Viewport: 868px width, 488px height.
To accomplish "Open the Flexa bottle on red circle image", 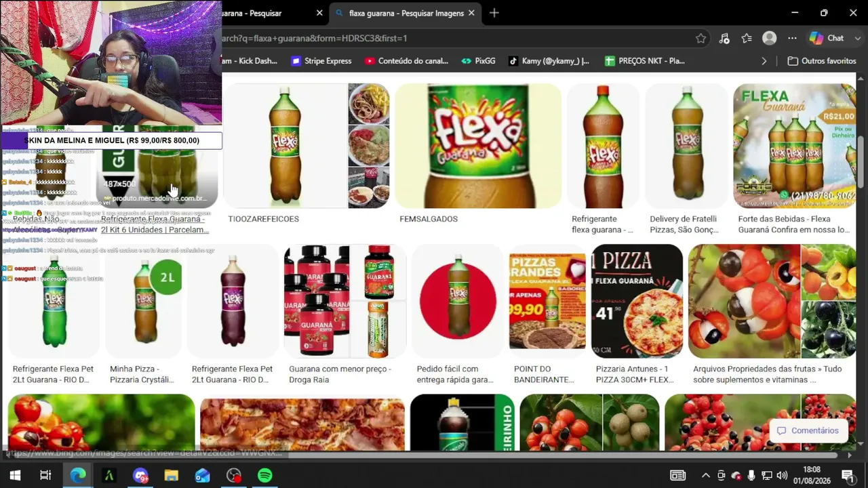I will (458, 301).
